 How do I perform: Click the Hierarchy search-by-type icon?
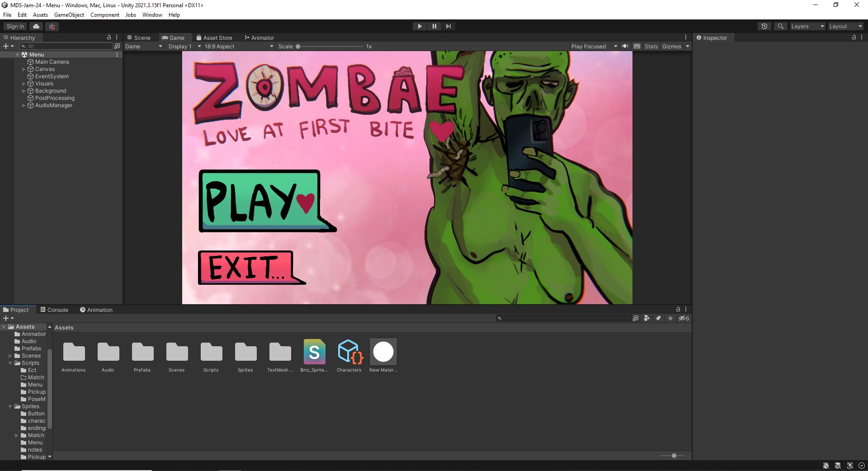tap(117, 46)
